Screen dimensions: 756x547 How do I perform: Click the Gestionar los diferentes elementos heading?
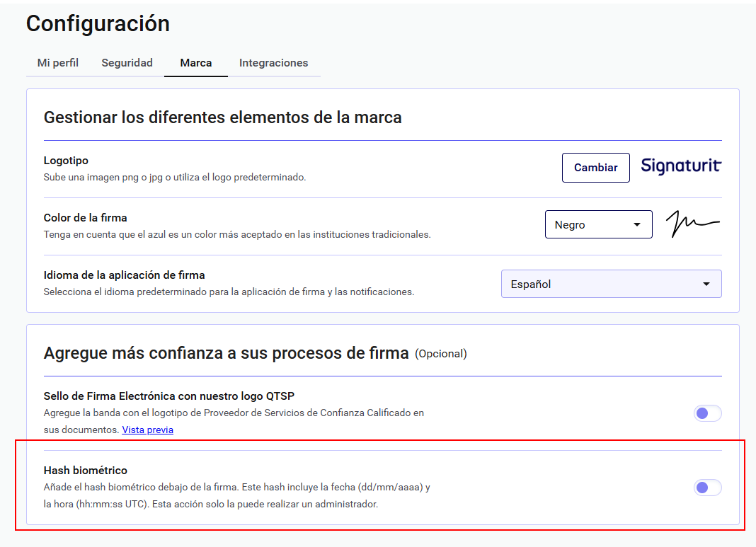tap(222, 117)
